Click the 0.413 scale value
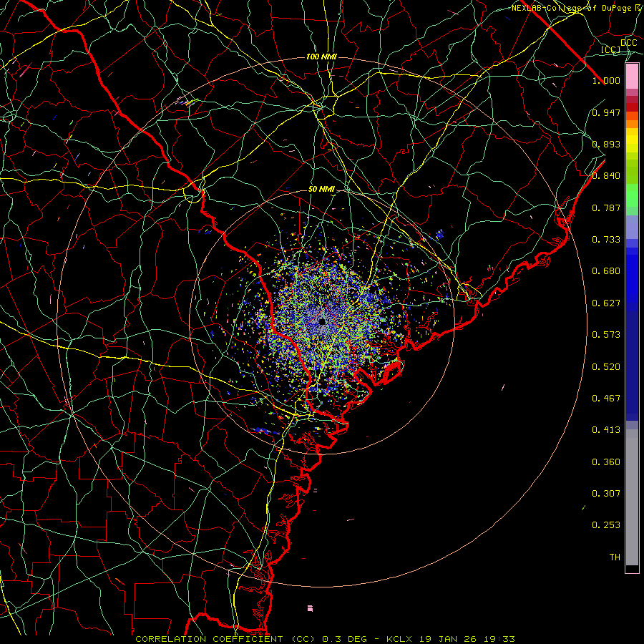644x644 pixels. click(x=606, y=430)
